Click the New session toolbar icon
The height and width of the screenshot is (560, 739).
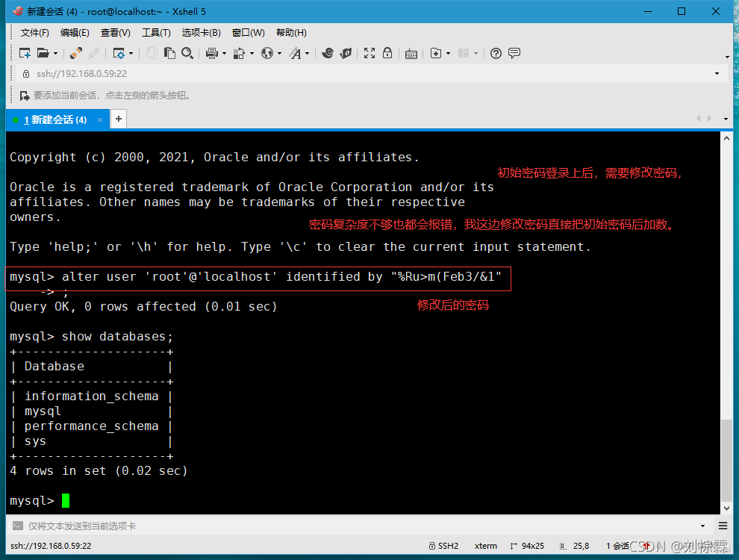25,53
